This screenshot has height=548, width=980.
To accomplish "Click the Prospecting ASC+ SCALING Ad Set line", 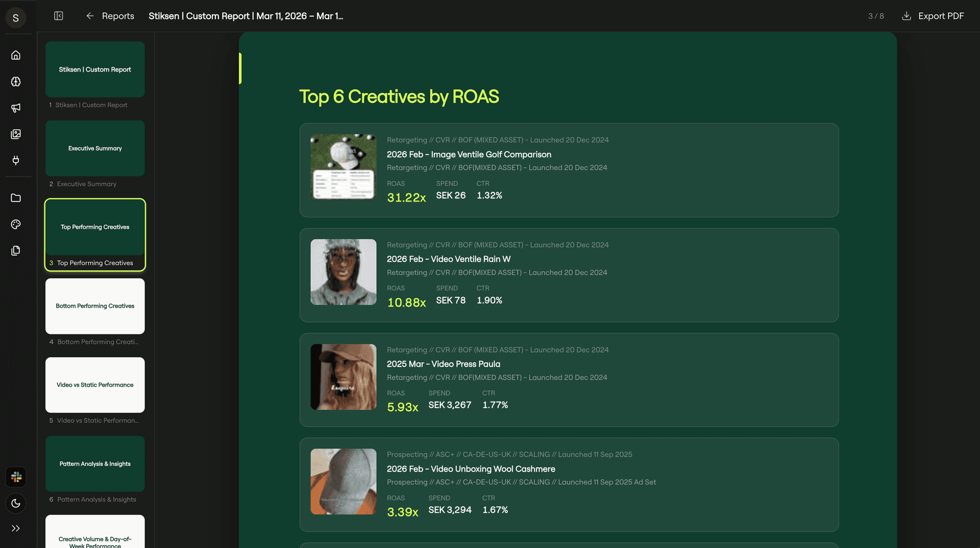I will pyautogui.click(x=521, y=482).
